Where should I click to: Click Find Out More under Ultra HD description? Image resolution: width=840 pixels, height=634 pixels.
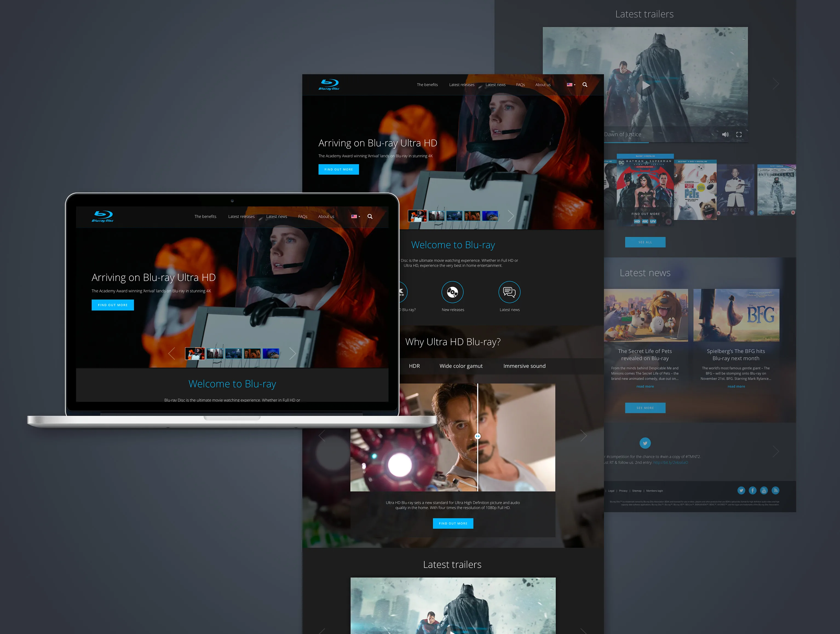[453, 523]
